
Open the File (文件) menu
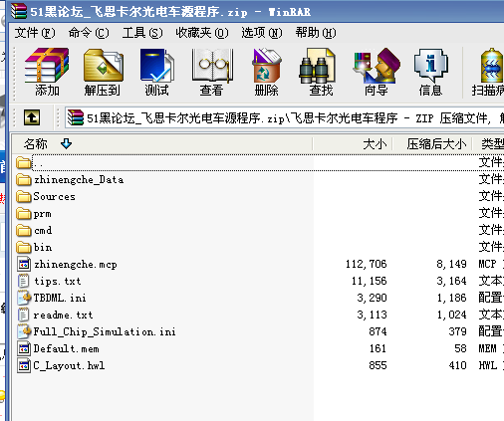[x=35, y=33]
